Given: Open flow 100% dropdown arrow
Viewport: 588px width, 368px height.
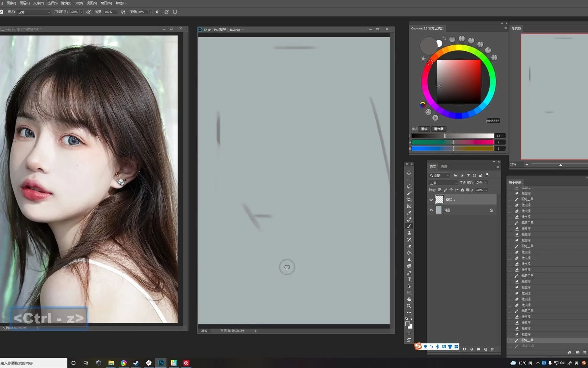Looking at the screenshot, I should [x=116, y=12].
